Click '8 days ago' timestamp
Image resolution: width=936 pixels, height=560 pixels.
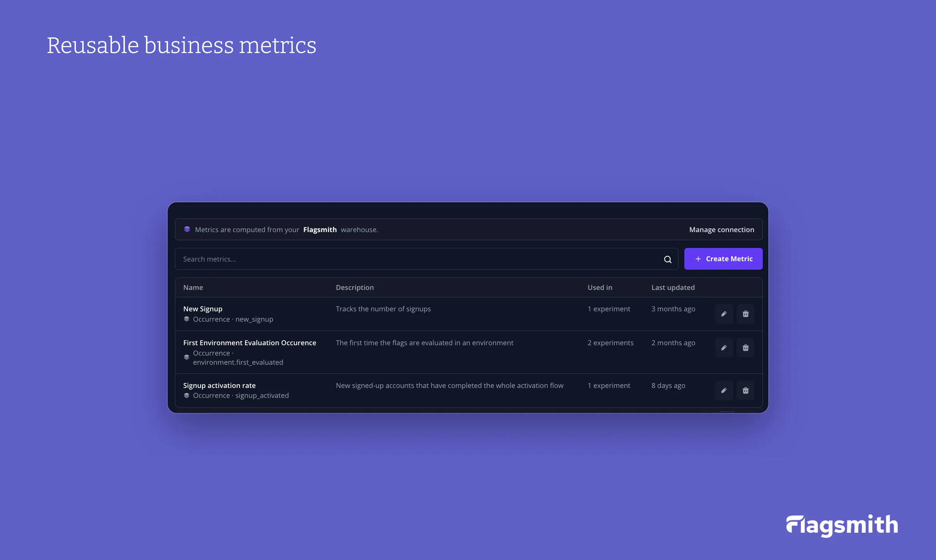click(668, 386)
